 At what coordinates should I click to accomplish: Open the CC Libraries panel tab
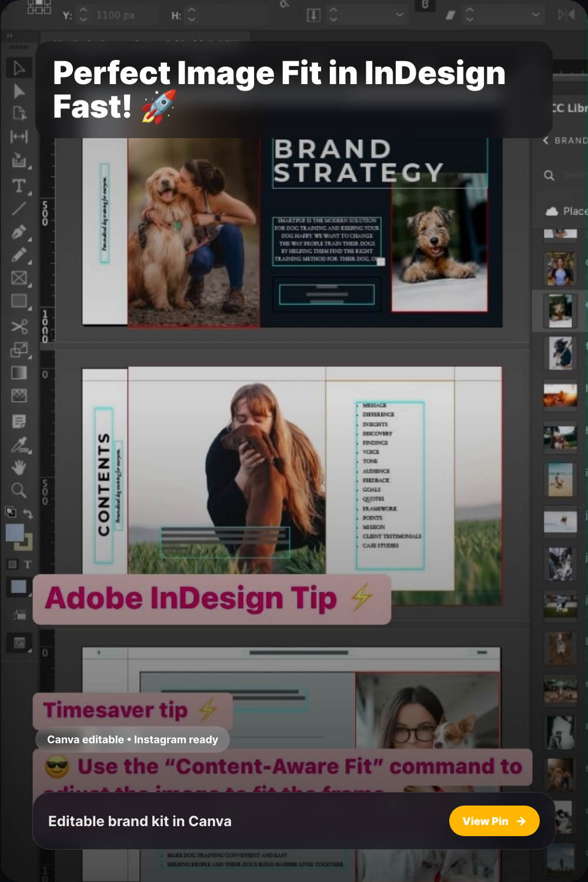tap(569, 108)
